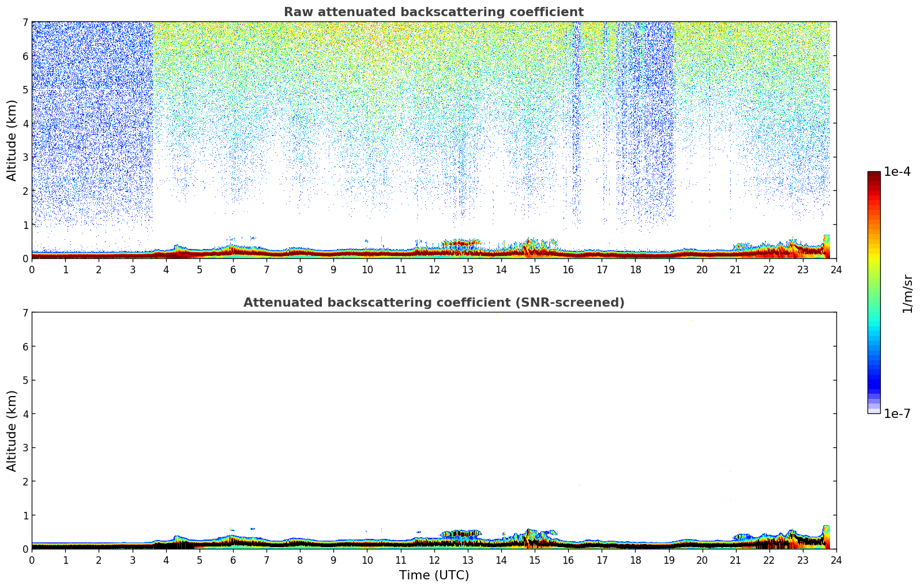Click the '24' tick on bottom time axis
Image resolution: width=920 pixels, height=588 pixels.
836,560
